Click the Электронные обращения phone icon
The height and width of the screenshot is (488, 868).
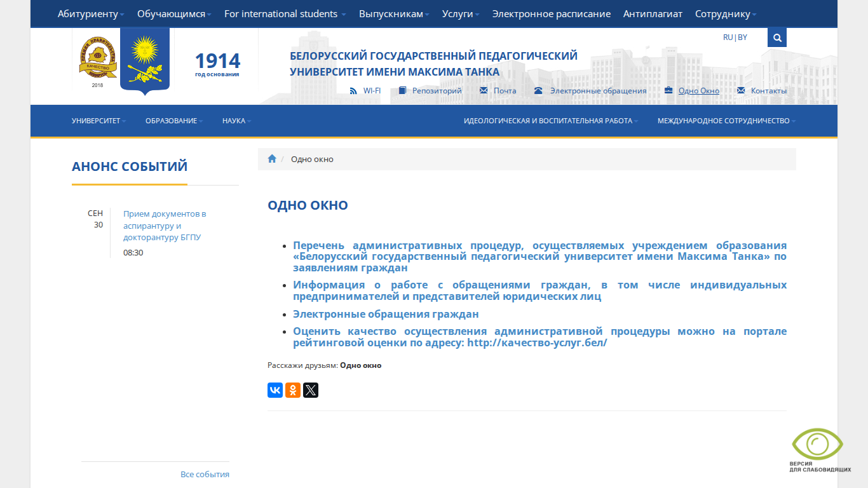[x=538, y=91]
